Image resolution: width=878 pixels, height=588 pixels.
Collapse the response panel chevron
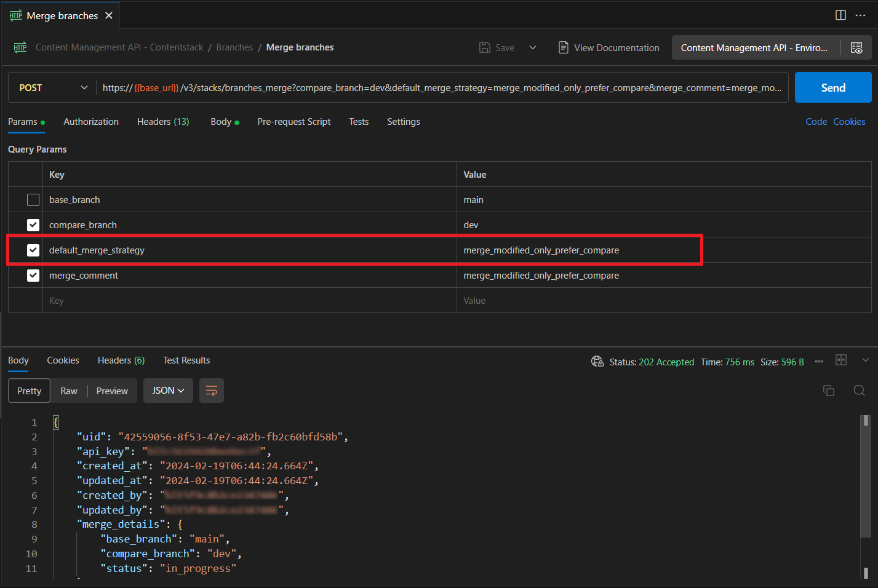point(865,360)
